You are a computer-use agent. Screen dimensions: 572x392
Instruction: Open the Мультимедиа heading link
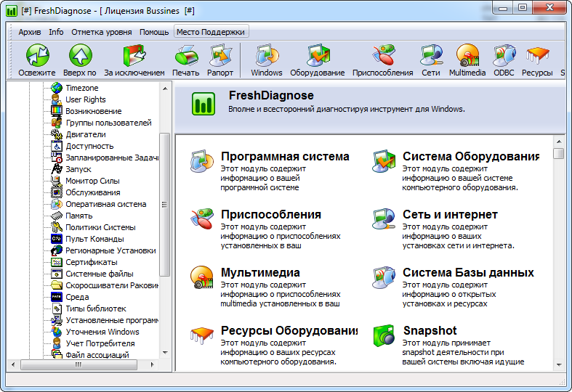(260, 272)
